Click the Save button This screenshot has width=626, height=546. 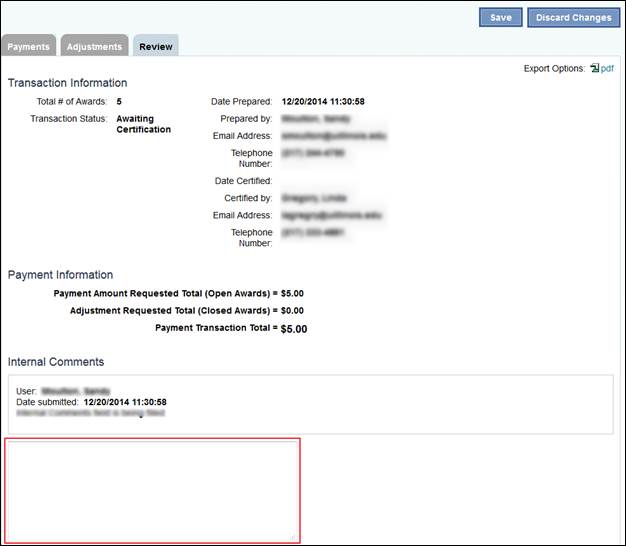[x=500, y=17]
